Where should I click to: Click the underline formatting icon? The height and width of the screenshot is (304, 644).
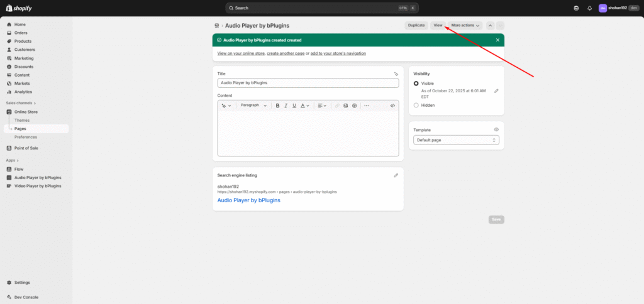click(x=294, y=106)
